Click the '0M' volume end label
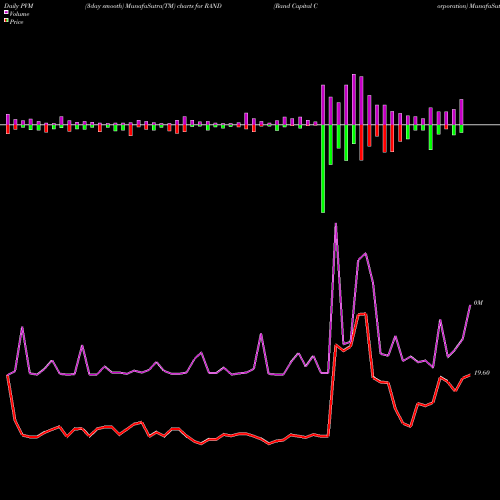This screenshot has height=500, width=500. (x=478, y=303)
